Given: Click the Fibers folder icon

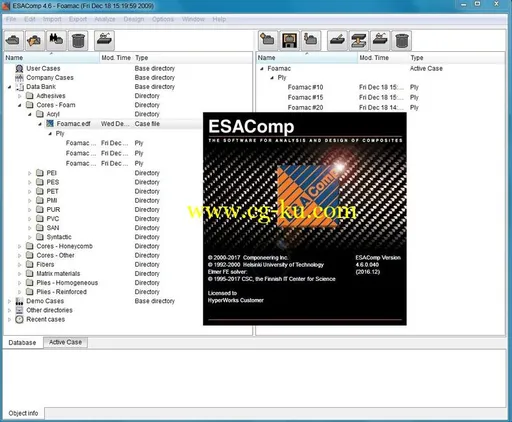Looking at the screenshot, I should (x=30, y=265).
